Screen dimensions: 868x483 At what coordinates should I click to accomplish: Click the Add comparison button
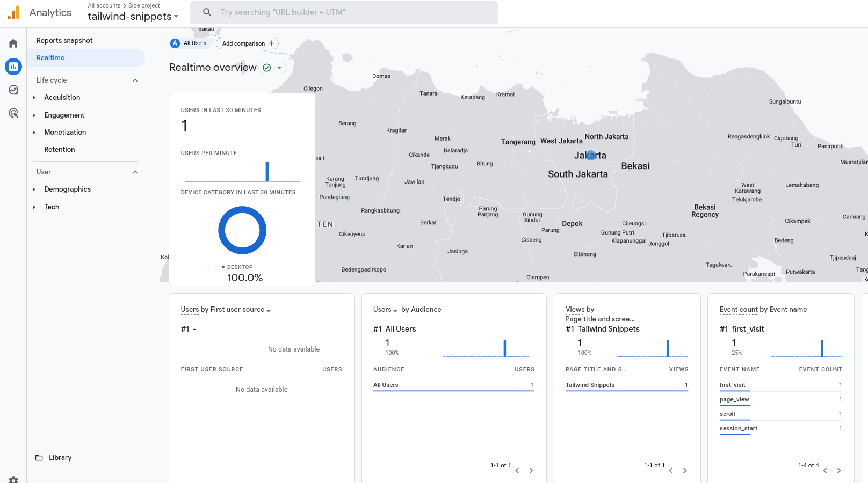[x=248, y=43]
